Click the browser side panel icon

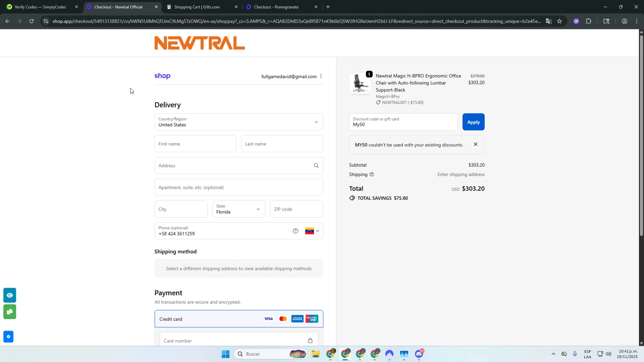coord(606,21)
